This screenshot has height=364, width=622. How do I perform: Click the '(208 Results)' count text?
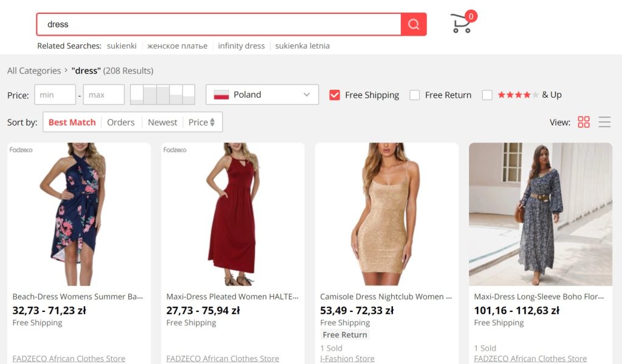tap(128, 71)
